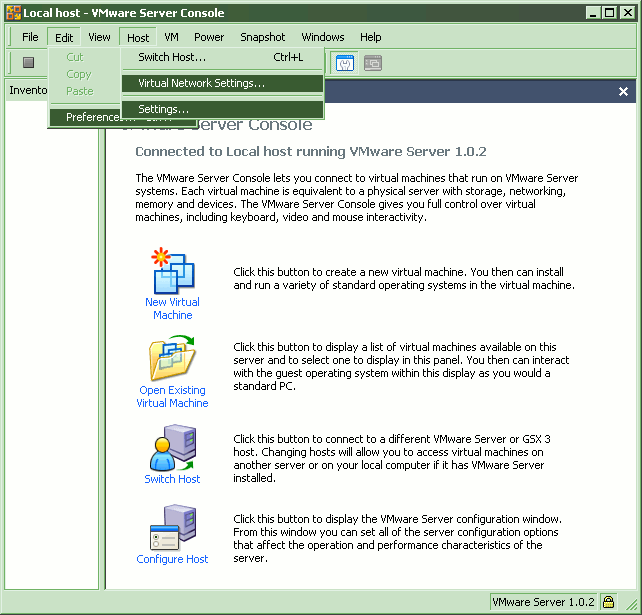Close the home tab with X
This screenshot has height=615, width=642.
click(623, 91)
